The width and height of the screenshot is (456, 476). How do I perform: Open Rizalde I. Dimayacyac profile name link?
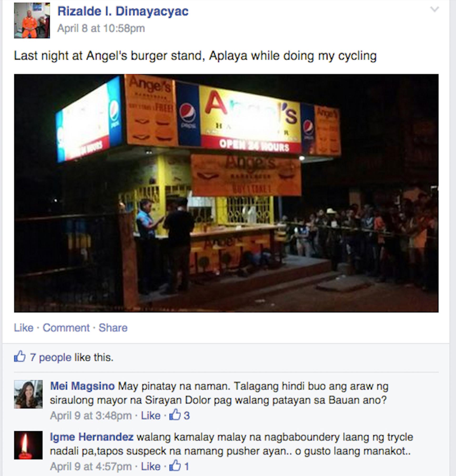[x=123, y=11]
